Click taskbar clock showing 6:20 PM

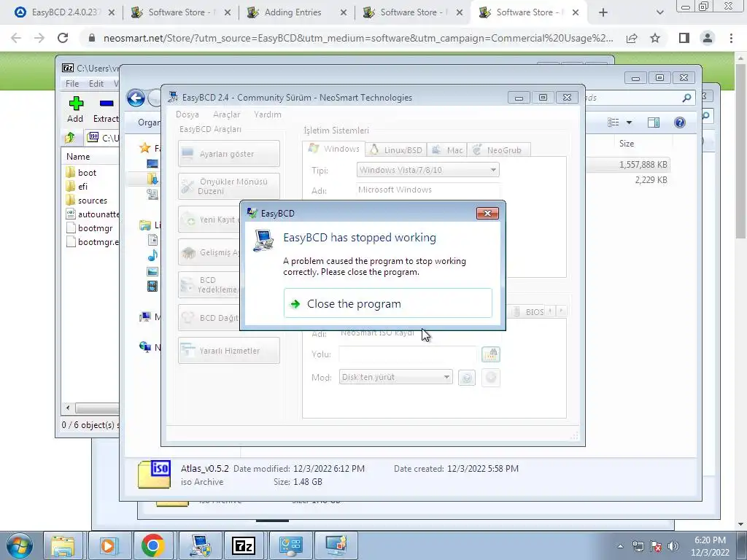(710, 546)
